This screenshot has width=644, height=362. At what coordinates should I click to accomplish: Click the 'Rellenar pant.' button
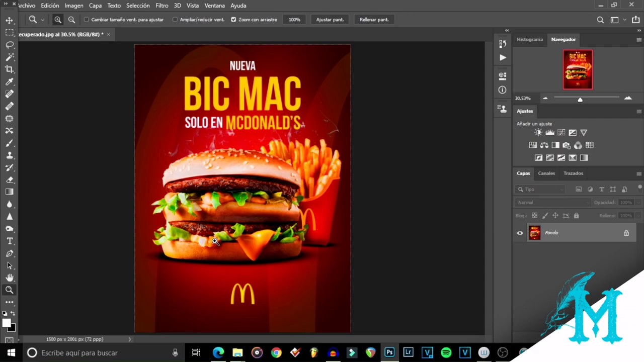pyautogui.click(x=374, y=20)
